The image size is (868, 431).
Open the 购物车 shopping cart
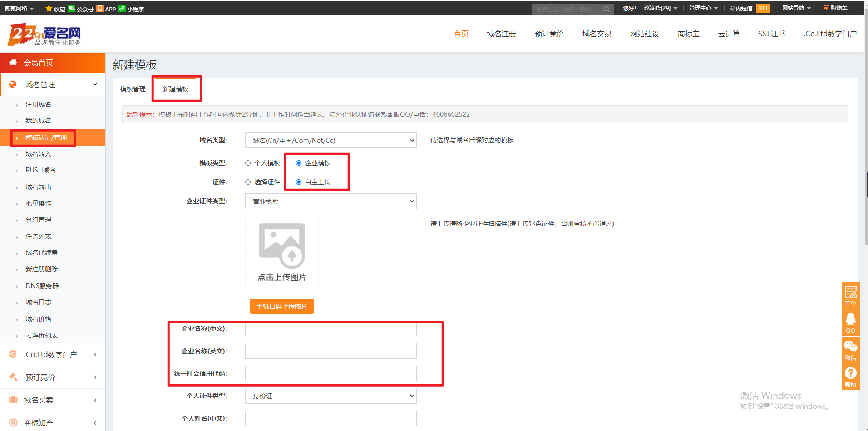click(835, 8)
